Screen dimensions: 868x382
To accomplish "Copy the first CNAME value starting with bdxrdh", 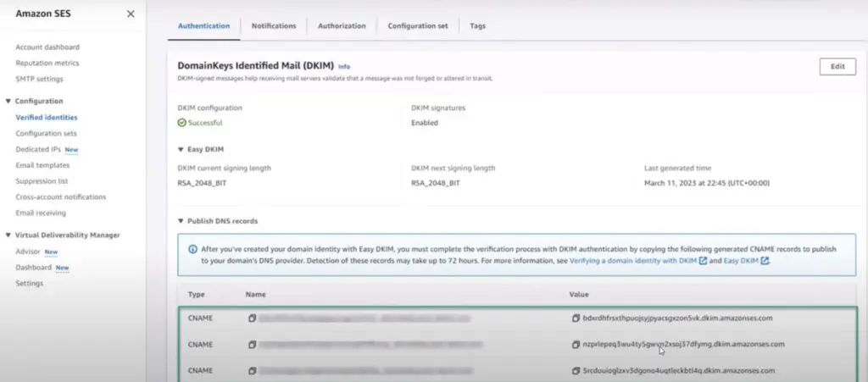I will click(x=576, y=318).
